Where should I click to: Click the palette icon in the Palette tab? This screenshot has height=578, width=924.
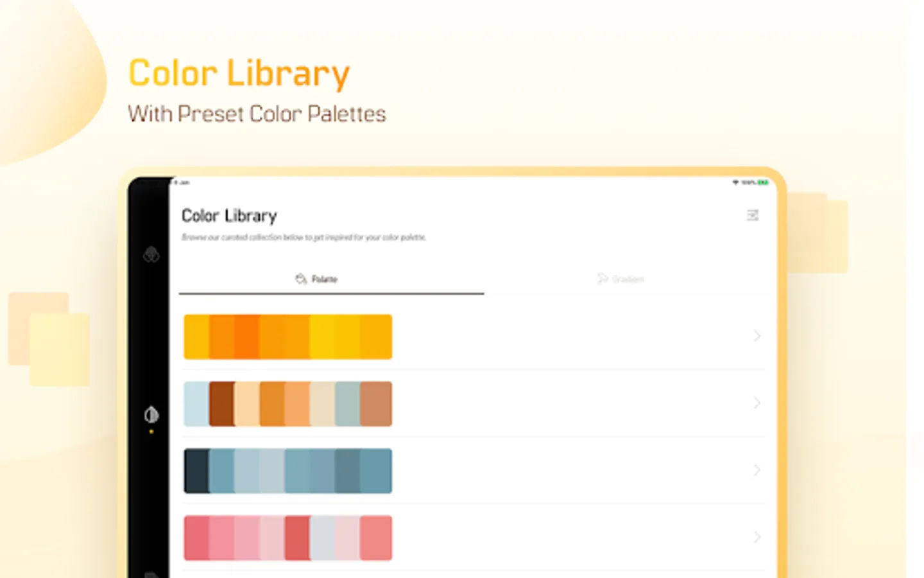tap(300, 279)
